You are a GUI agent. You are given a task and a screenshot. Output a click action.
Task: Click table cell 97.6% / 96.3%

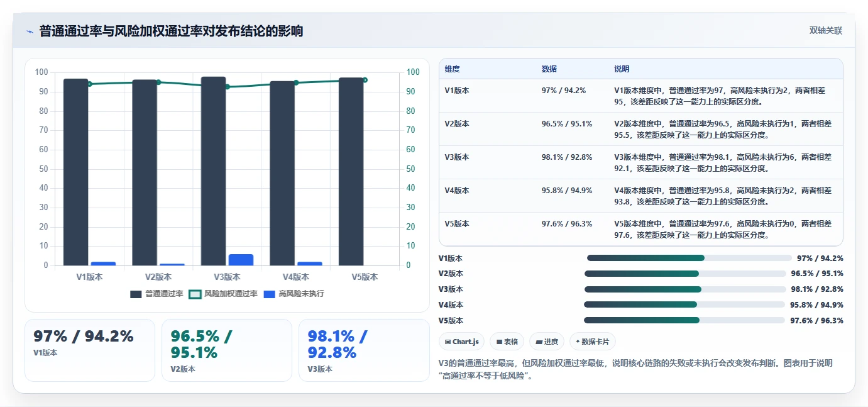[566, 224]
